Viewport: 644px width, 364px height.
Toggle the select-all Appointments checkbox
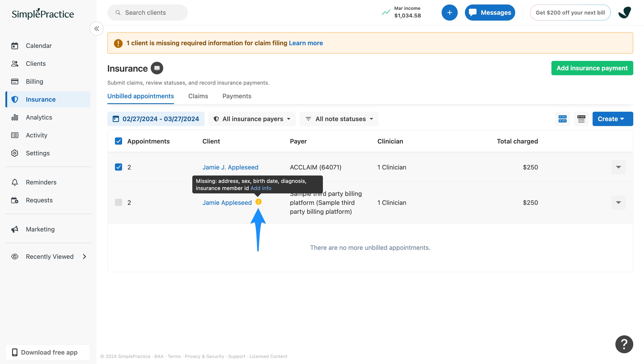tap(119, 141)
